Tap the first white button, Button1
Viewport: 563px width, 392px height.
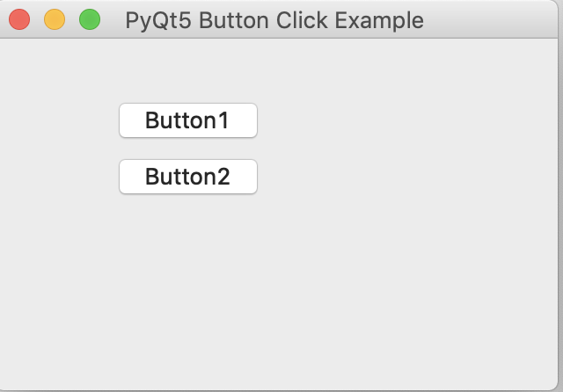pos(187,120)
